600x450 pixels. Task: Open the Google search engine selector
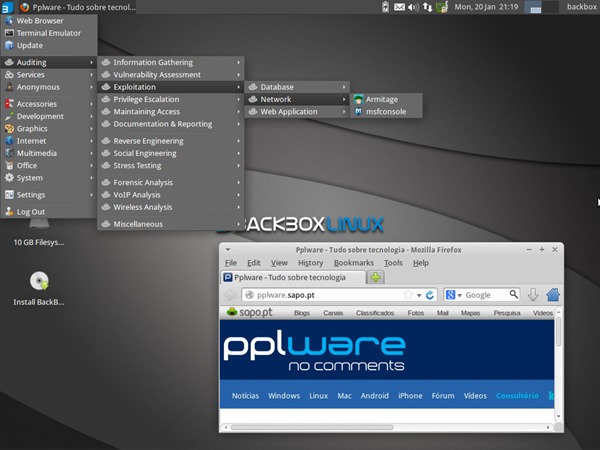click(453, 295)
